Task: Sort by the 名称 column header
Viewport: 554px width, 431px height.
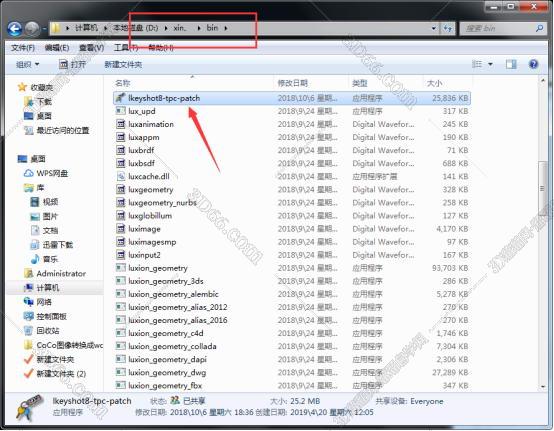Action: 123,83
